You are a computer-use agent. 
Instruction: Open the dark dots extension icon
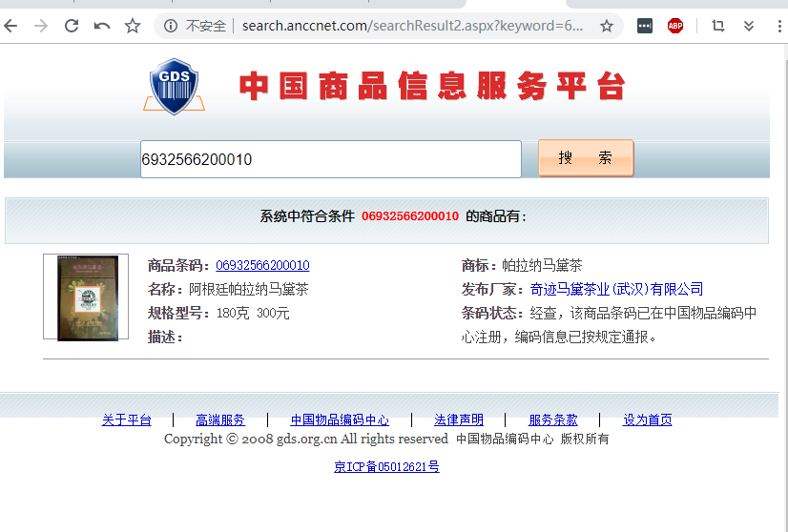[644, 26]
